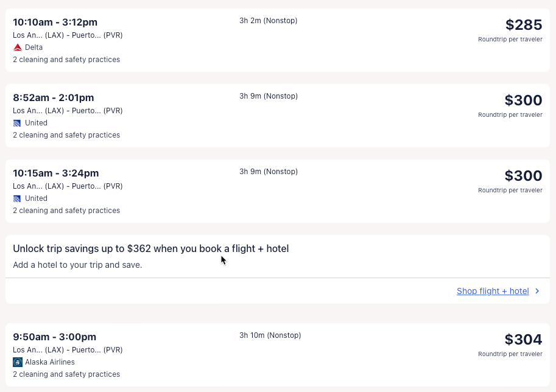
Task: Click the United logo on 10:15am flight
Action: [x=18, y=198]
